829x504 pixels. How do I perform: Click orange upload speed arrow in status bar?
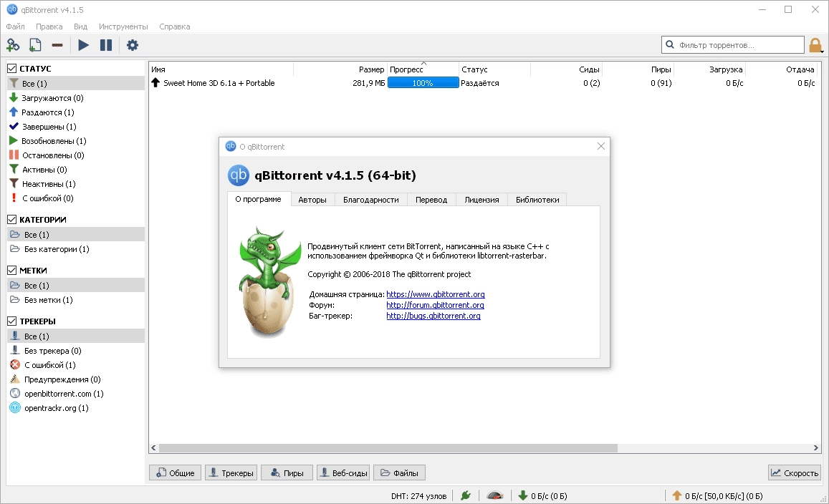(x=676, y=495)
